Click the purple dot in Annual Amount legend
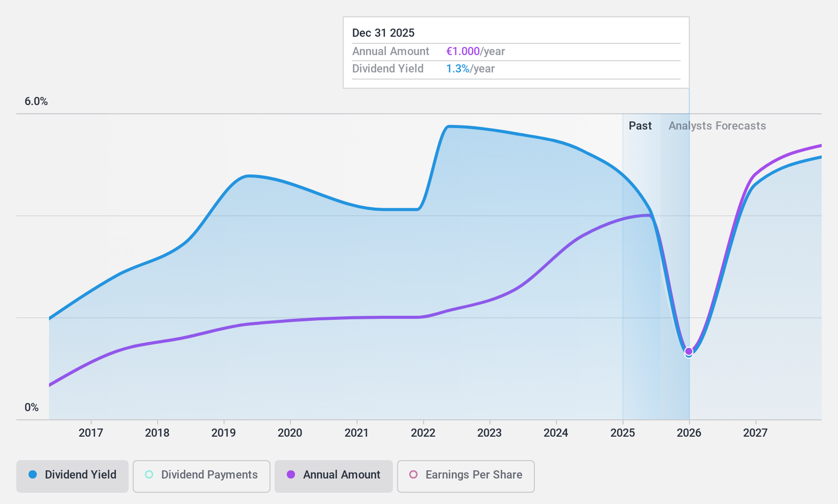This screenshot has height=504, width=838. 291,474
